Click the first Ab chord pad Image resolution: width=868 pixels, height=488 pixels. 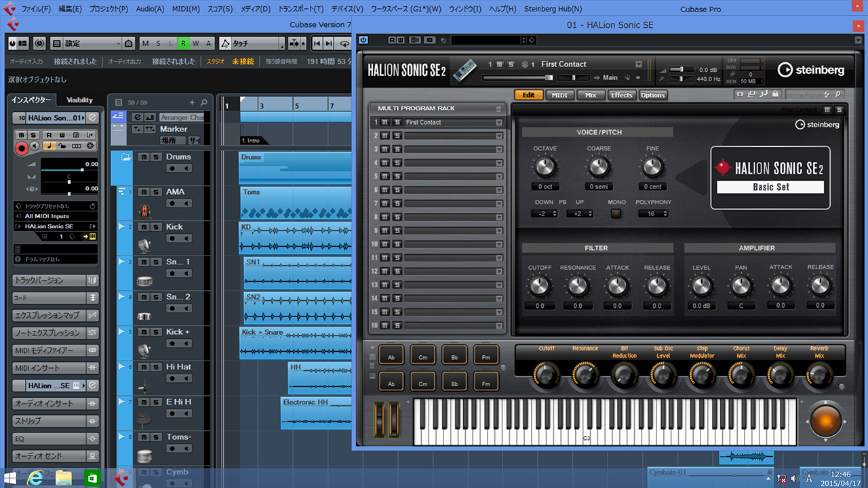point(391,354)
